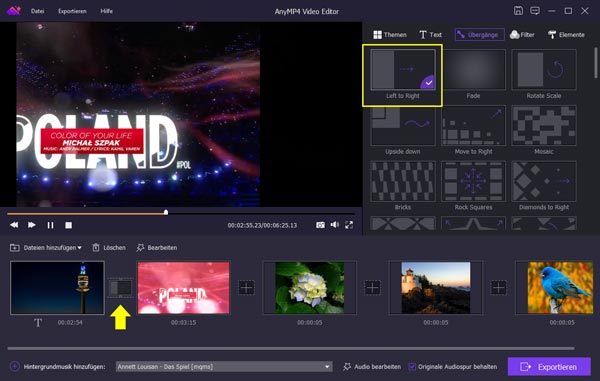Click the Audio bearbeiten button

pos(372,366)
